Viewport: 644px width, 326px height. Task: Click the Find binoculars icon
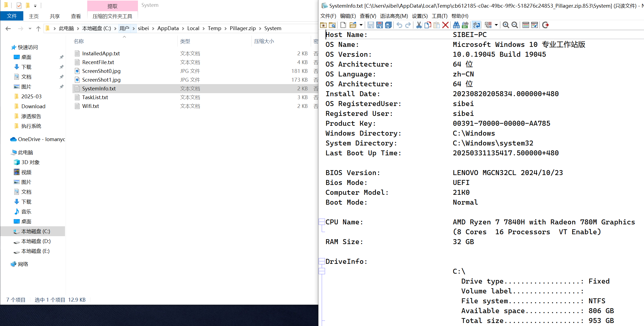[x=456, y=25]
